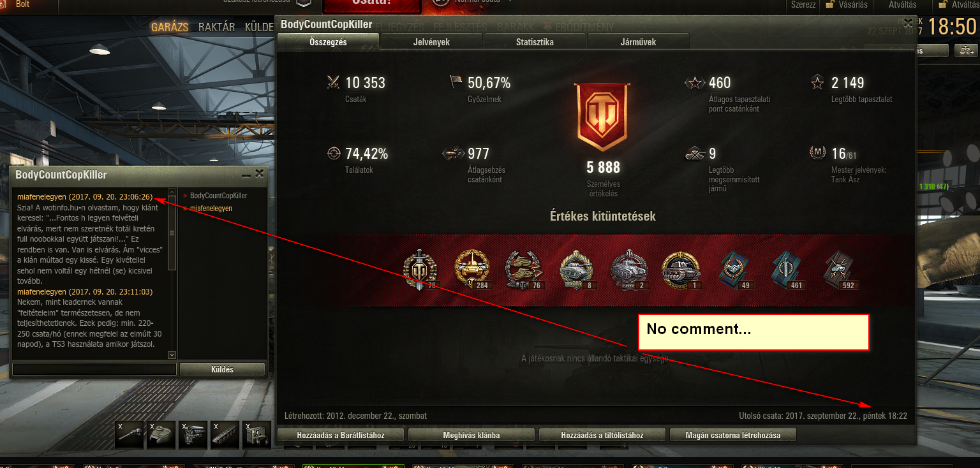Click Hozzáadás a Barátlistához button
This screenshot has width=980, height=468.
[341, 435]
